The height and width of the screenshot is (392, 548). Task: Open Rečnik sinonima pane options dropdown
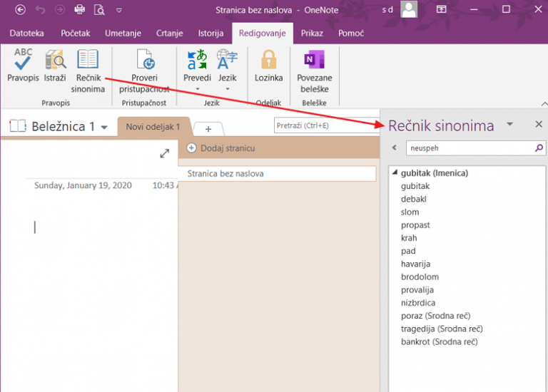(x=510, y=124)
